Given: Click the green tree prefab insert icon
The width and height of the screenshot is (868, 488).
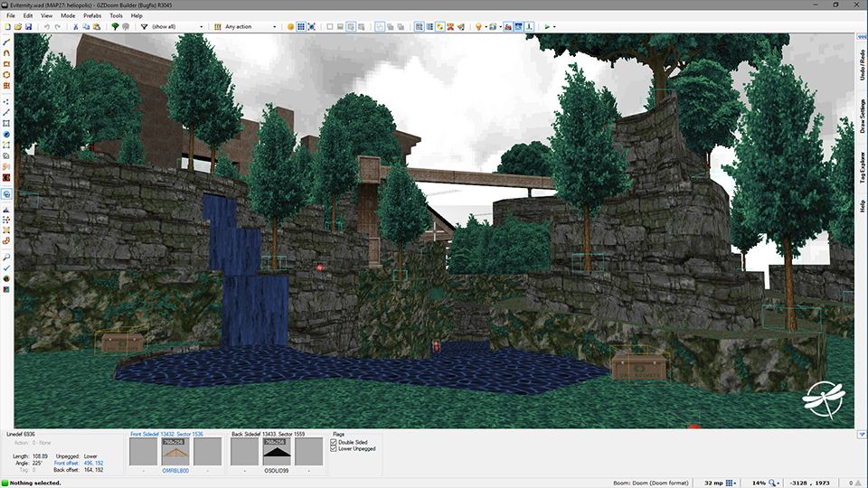Looking at the screenshot, I should pyautogui.click(x=115, y=27).
